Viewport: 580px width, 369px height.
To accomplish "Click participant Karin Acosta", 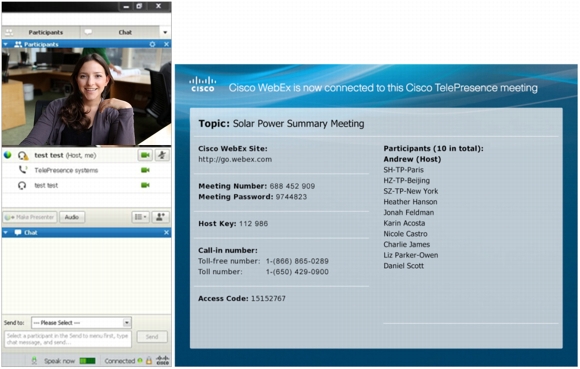I will click(x=404, y=223).
